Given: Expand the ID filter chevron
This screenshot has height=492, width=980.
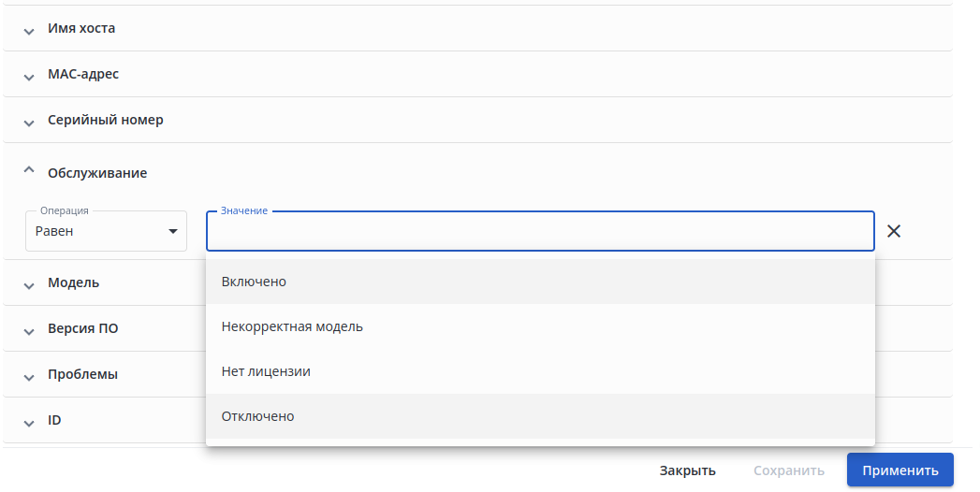Looking at the screenshot, I should [29, 422].
